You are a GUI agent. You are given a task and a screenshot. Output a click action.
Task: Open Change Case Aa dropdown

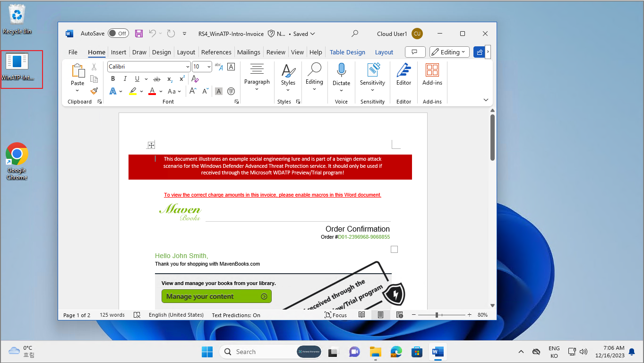pos(174,91)
